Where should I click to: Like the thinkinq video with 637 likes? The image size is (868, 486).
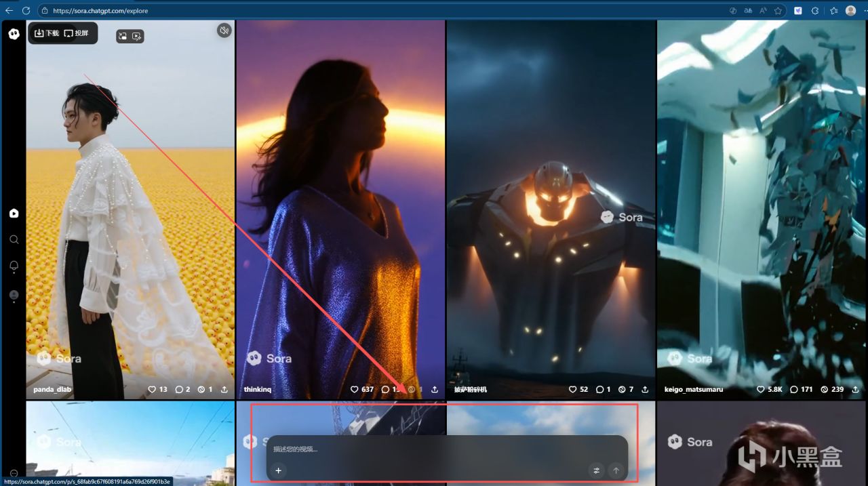point(362,390)
